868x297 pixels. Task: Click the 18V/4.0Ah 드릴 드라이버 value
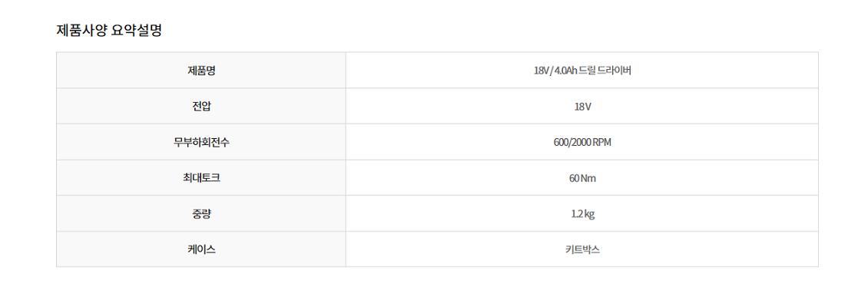(x=581, y=71)
